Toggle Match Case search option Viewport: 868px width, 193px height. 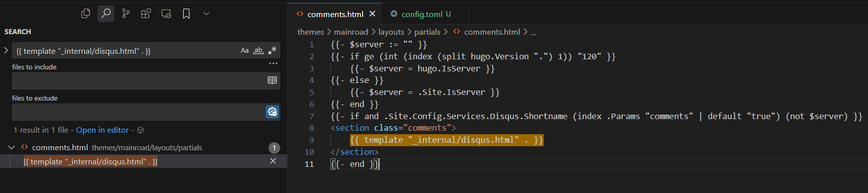tap(244, 50)
